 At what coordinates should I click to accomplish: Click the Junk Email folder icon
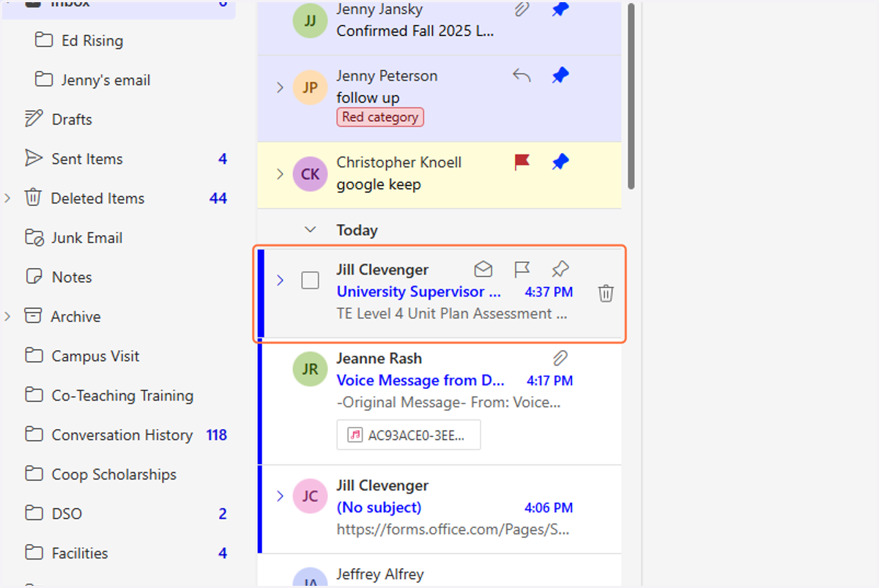[x=34, y=237]
